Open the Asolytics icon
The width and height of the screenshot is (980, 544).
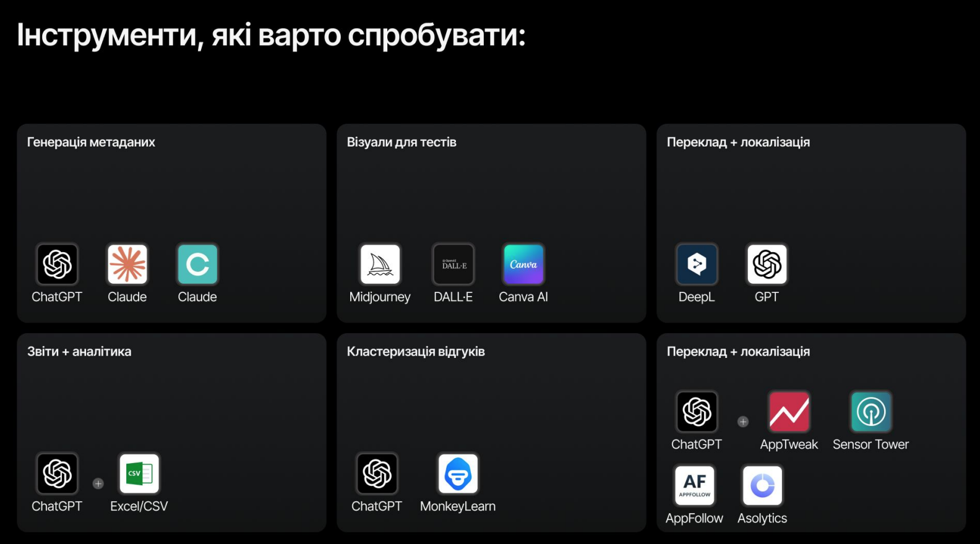point(762,485)
